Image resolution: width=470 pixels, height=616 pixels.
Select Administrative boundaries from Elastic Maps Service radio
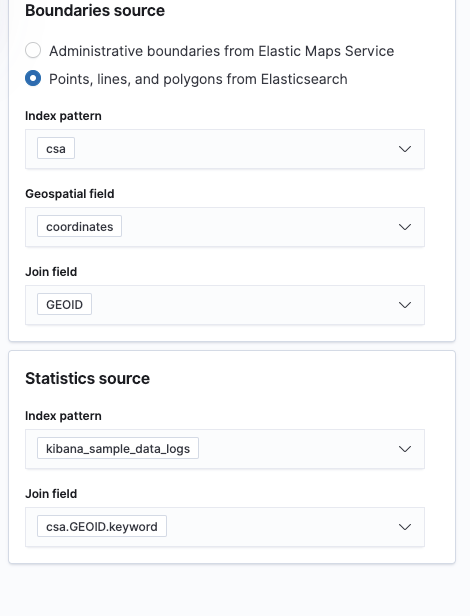pos(33,50)
